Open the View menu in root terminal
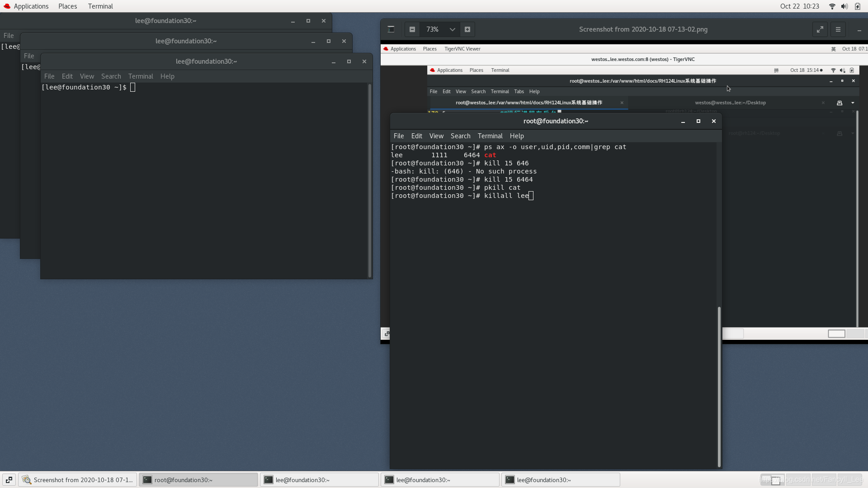The height and width of the screenshot is (488, 868). click(436, 136)
